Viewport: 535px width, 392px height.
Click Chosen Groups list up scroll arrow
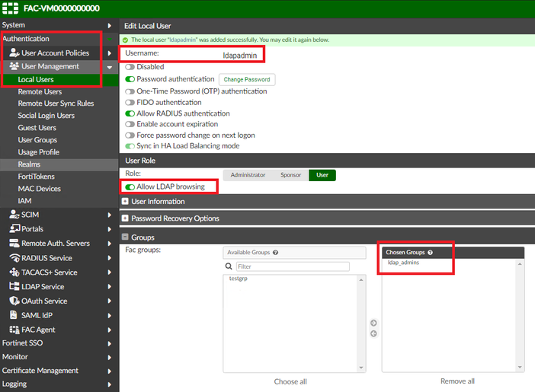pyautogui.click(x=520, y=264)
